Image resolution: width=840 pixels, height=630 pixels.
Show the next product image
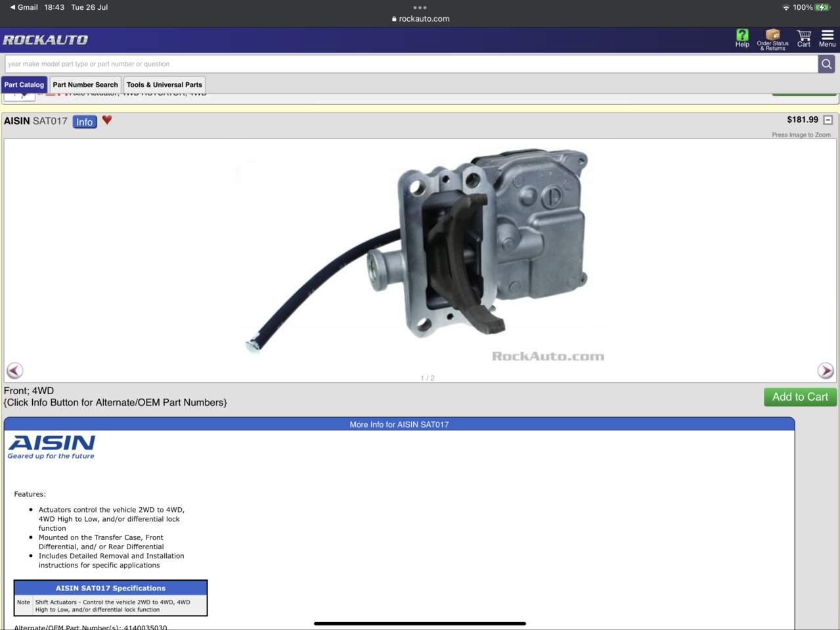point(826,371)
